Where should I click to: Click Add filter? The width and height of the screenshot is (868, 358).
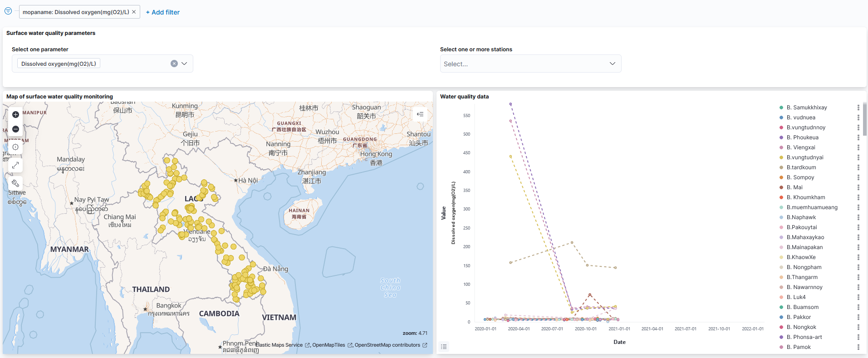[163, 12]
